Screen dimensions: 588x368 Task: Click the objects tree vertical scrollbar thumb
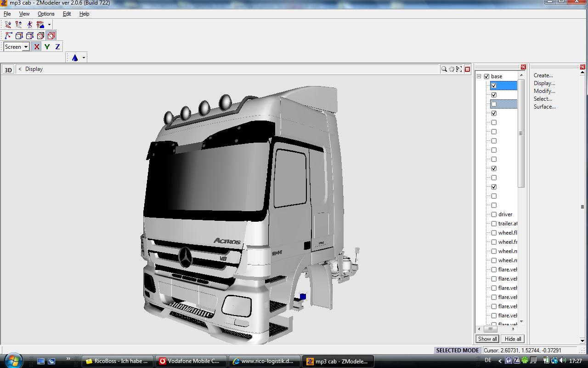pyautogui.click(x=521, y=133)
